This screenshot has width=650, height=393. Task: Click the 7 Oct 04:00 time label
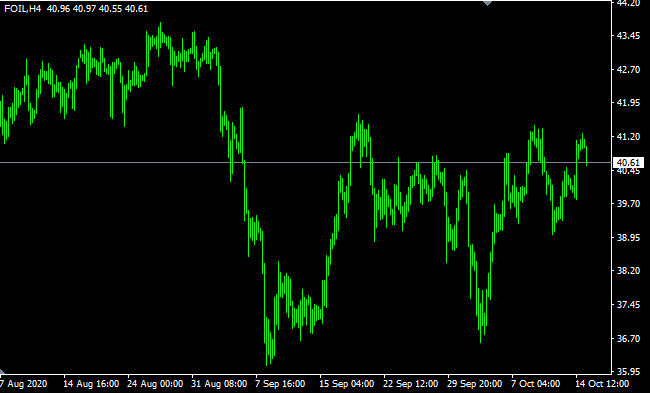pyautogui.click(x=536, y=383)
